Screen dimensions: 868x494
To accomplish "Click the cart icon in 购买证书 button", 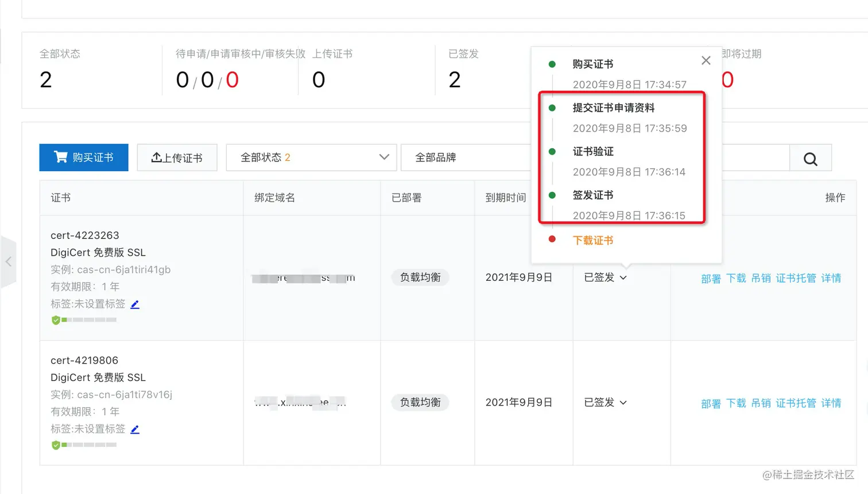I will coord(61,156).
